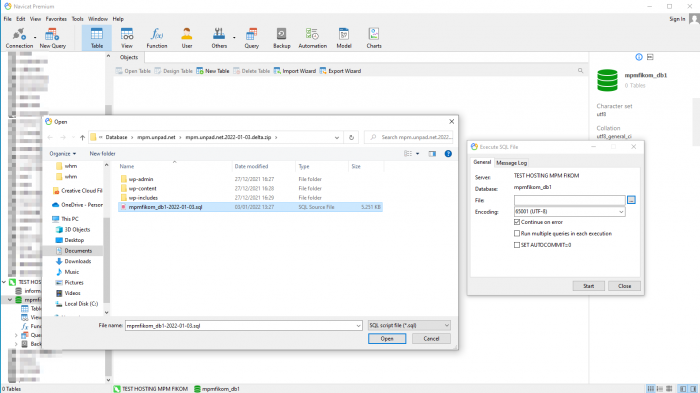
Task: Click New Table in the objects toolbar
Action: pos(213,71)
